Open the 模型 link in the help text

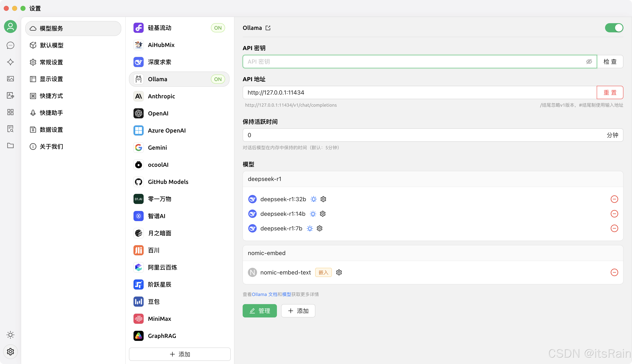coord(287,294)
